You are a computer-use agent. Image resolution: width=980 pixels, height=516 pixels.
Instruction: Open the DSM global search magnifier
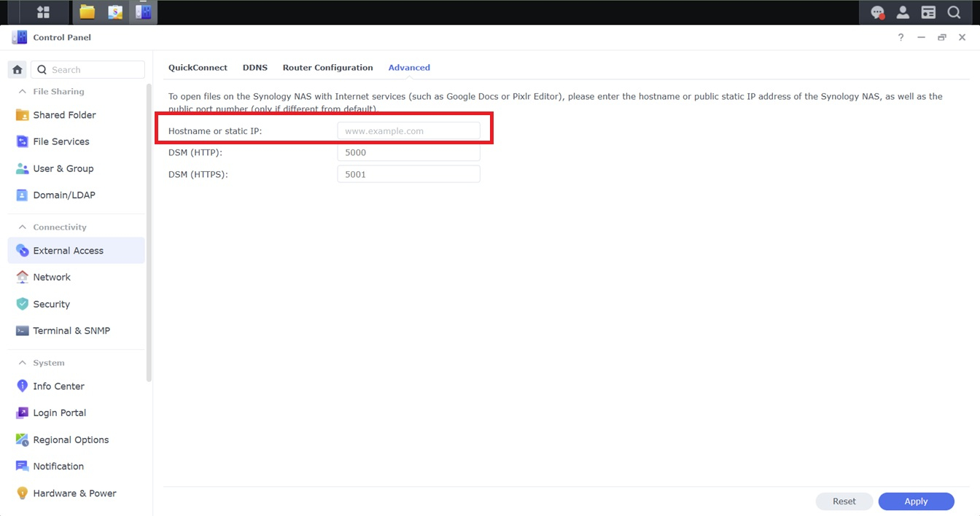(x=954, y=12)
